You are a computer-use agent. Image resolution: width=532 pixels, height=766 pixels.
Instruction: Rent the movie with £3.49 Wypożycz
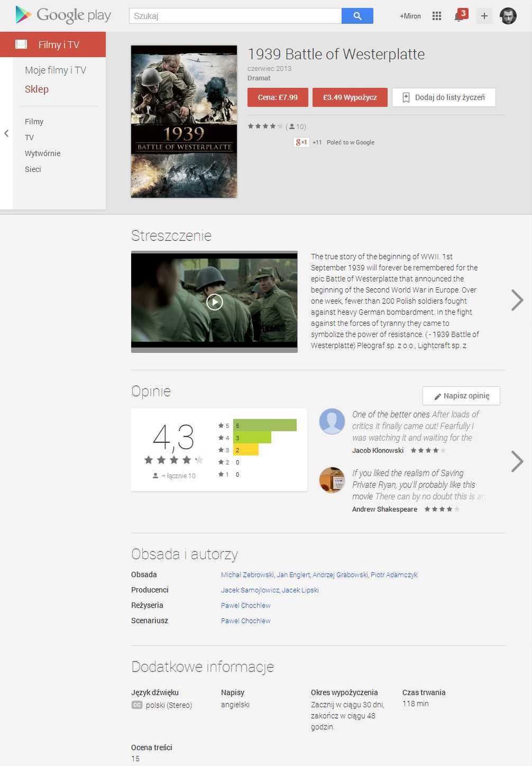[350, 97]
